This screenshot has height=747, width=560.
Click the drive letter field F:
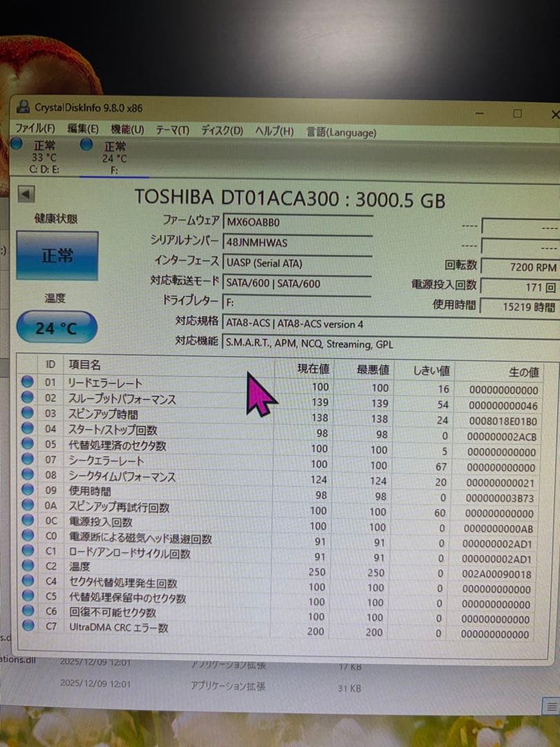(x=297, y=303)
